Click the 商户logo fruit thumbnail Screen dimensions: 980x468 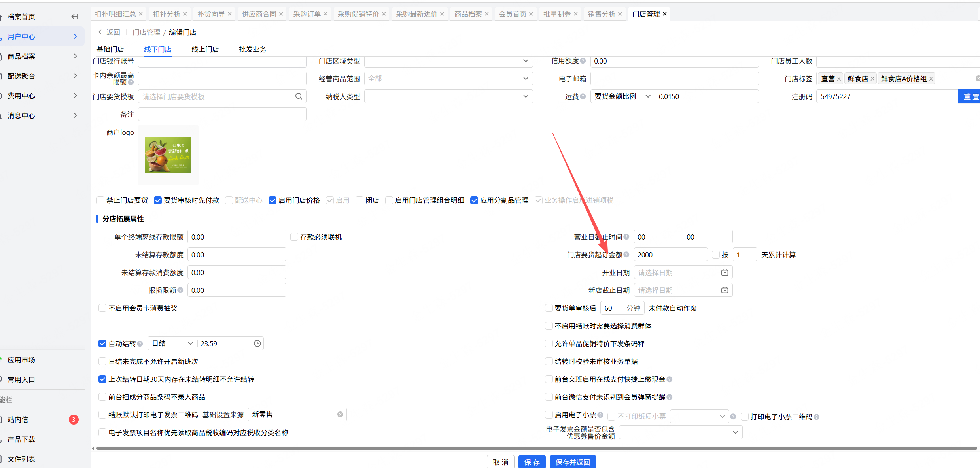tap(168, 155)
